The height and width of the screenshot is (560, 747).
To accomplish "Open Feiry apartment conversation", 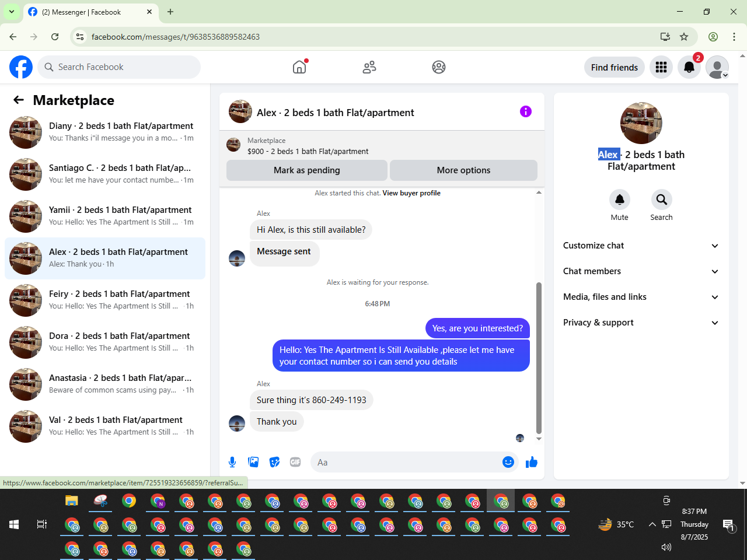I will click(x=105, y=300).
